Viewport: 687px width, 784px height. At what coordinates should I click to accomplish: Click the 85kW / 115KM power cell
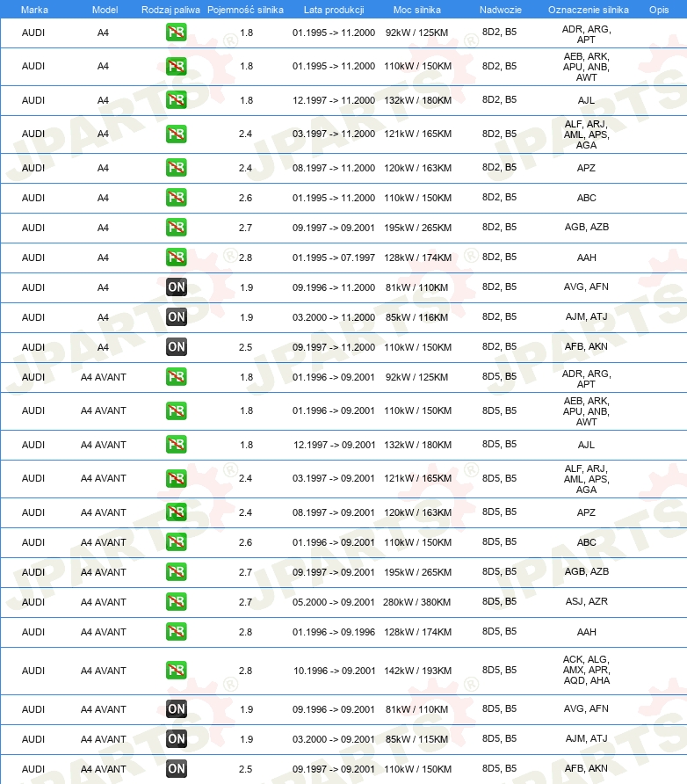pos(416,739)
